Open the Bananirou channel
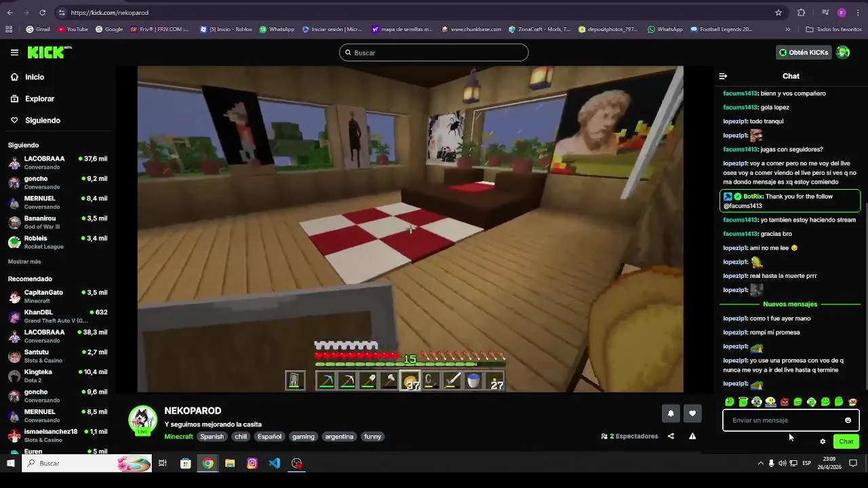Viewport: 868px width, 488px height. point(58,222)
